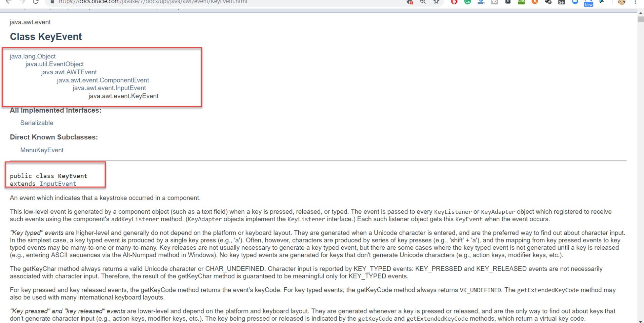Image resolution: width=644 pixels, height=323 pixels.
Task: Click the extension with the blue 'New' badge
Action: pos(588,3)
